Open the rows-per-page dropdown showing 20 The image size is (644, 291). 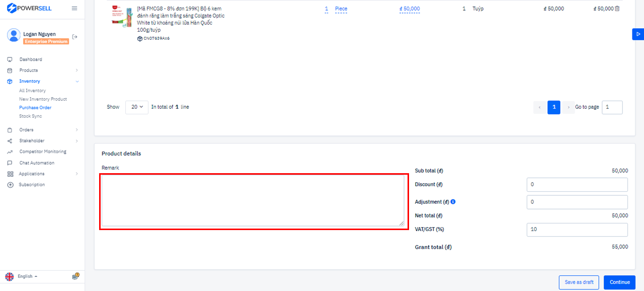click(x=137, y=107)
